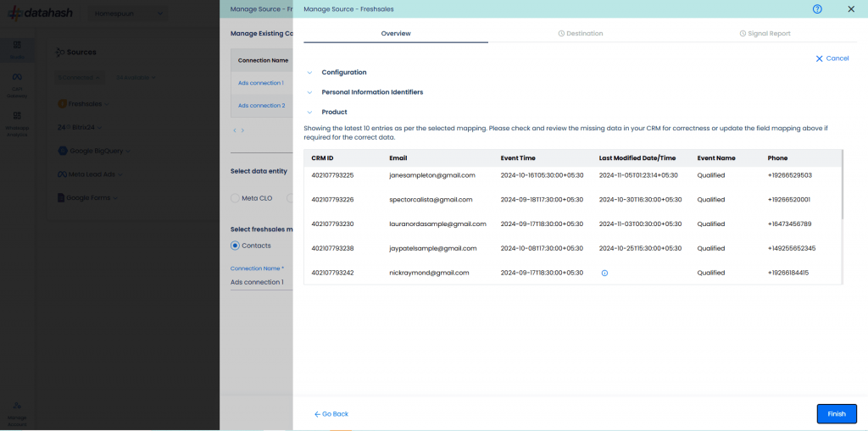Click the Meta Lead Ads icon
868x431 pixels.
[x=63, y=174]
